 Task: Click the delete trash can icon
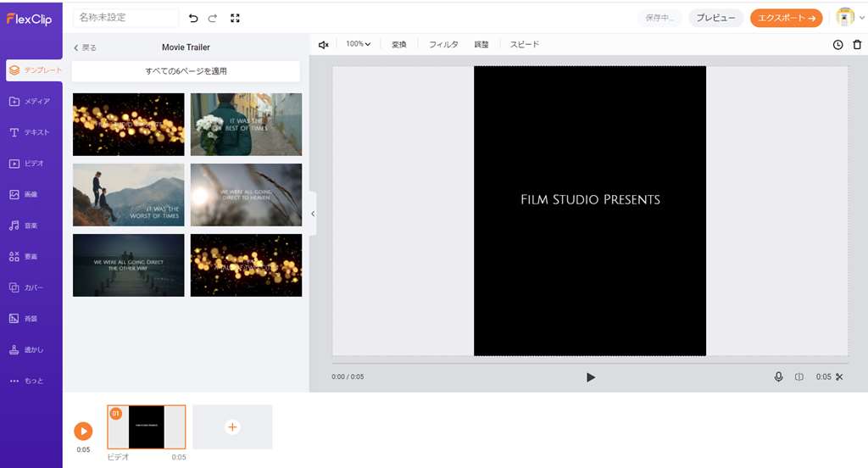tap(856, 44)
